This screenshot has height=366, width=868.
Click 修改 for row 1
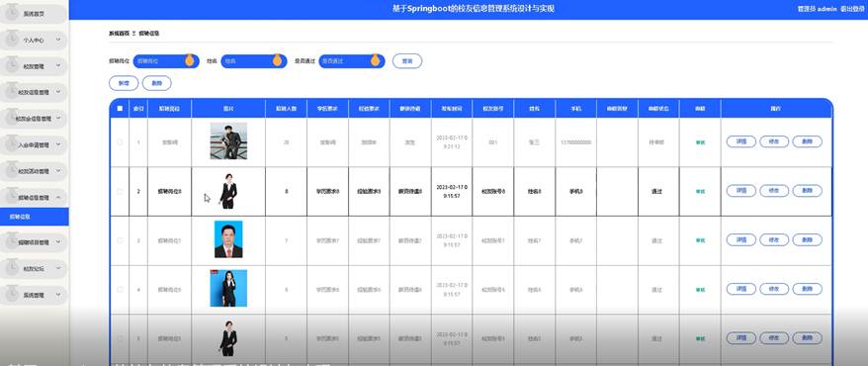pos(774,141)
